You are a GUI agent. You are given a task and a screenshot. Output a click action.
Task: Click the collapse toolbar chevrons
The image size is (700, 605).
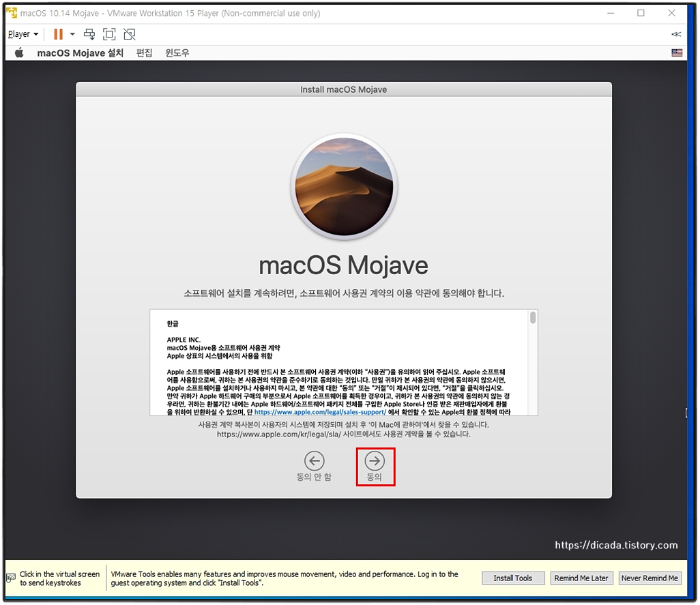[x=676, y=34]
